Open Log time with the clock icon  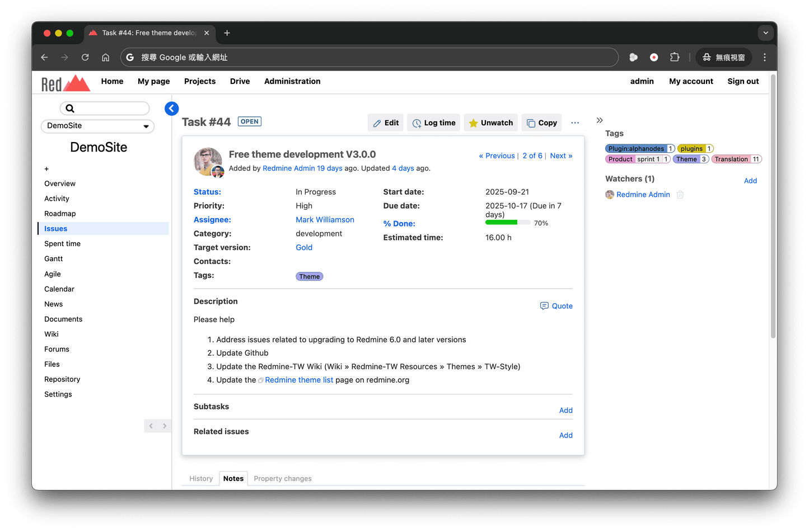point(416,123)
